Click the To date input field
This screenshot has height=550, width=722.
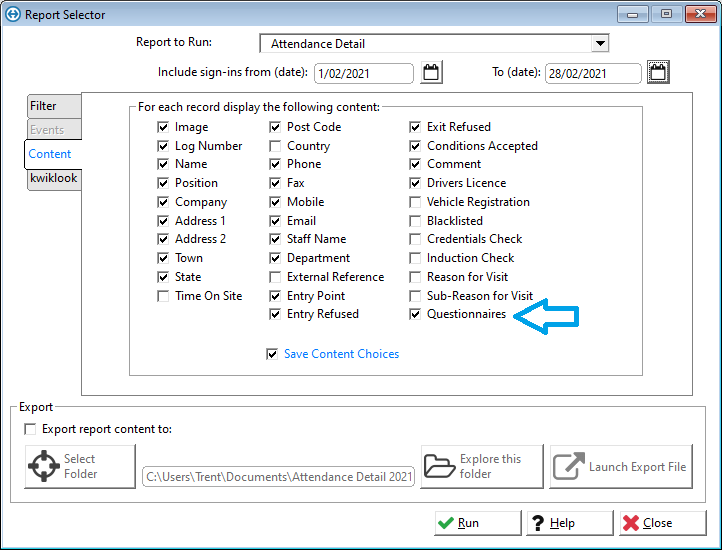click(x=592, y=73)
